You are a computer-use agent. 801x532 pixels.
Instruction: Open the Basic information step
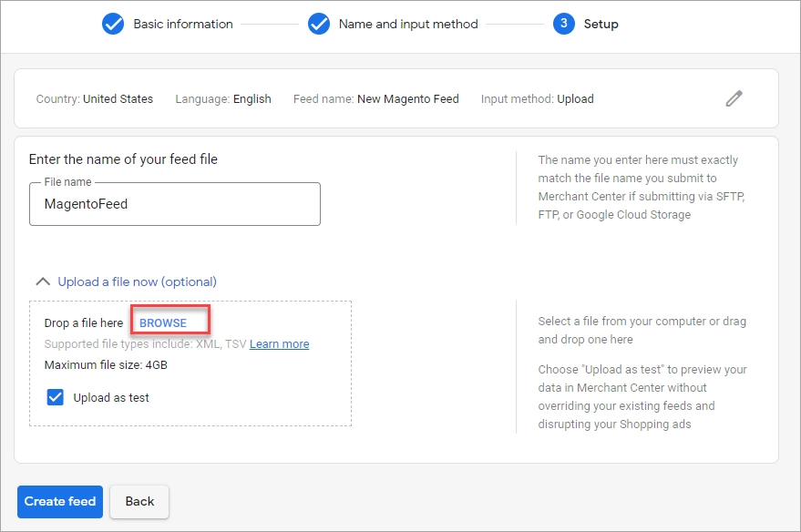(x=183, y=24)
